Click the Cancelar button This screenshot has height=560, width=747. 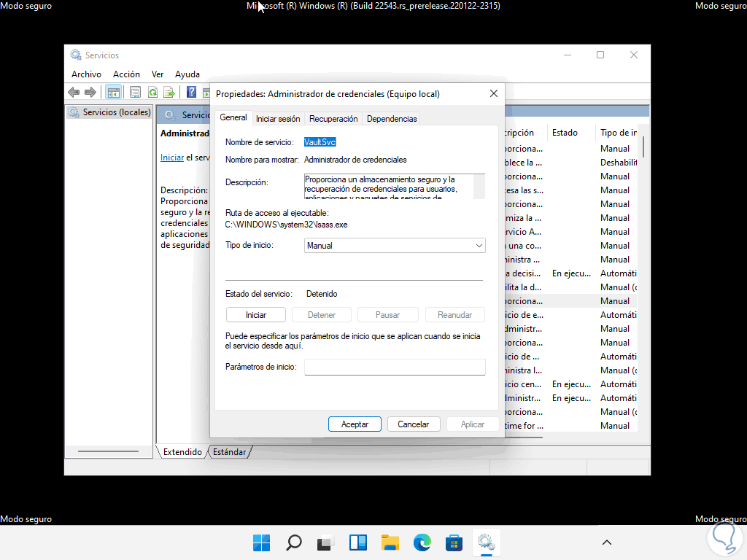coord(413,424)
